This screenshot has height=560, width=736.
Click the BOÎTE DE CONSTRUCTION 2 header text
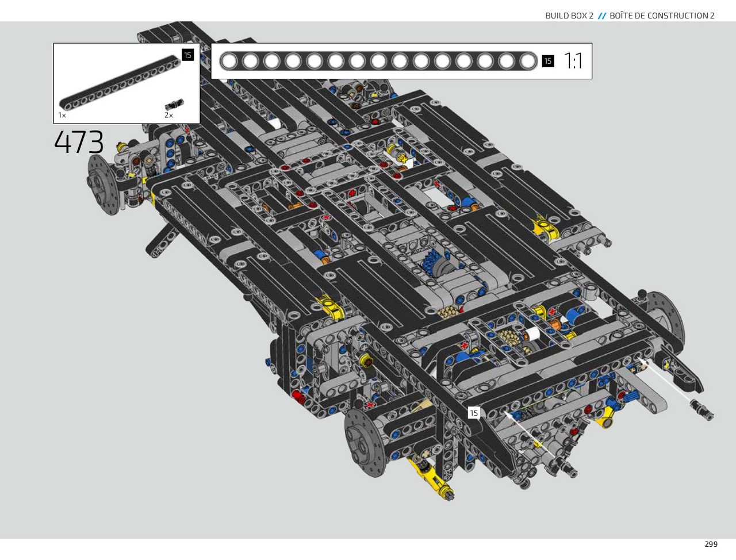click(662, 16)
